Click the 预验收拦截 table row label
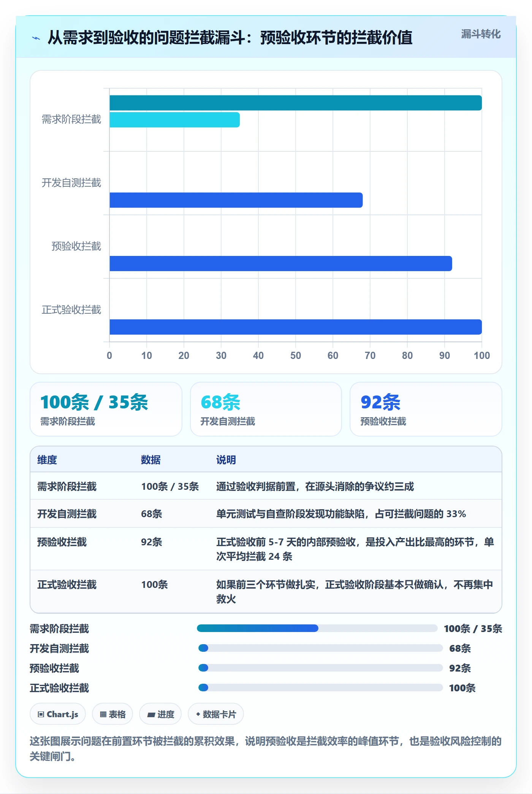 point(62,542)
